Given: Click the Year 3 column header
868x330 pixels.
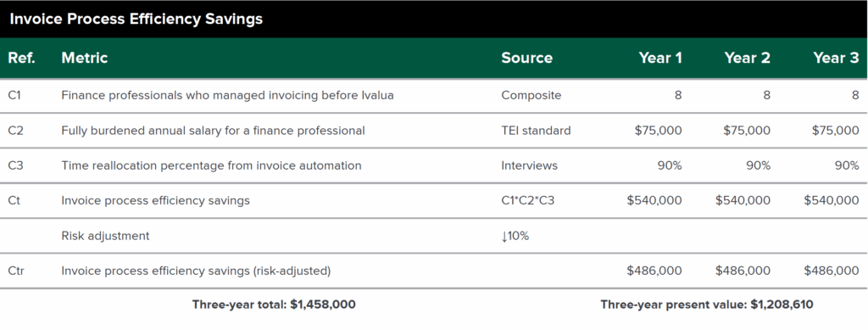Looking at the screenshot, I should pyautogui.click(x=836, y=58).
